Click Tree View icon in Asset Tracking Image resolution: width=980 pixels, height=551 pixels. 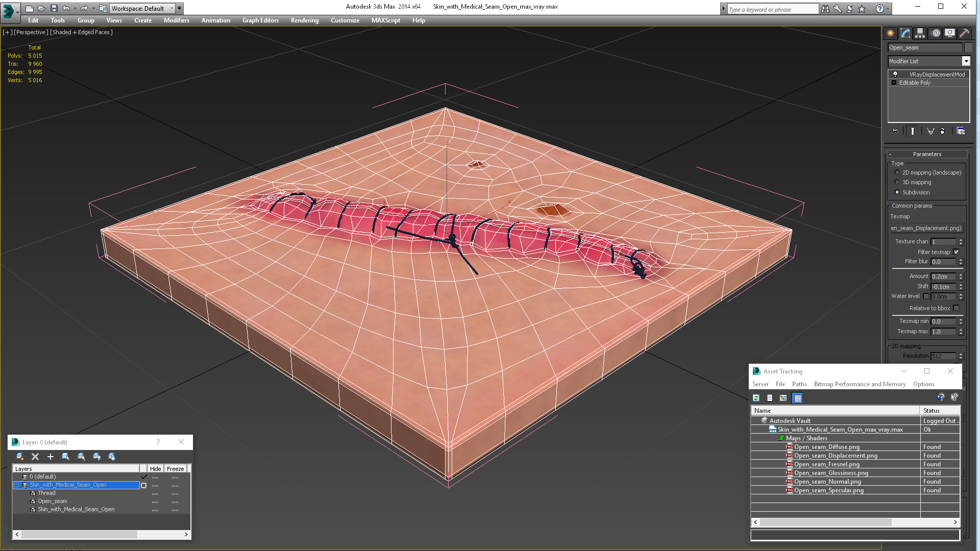coord(783,398)
